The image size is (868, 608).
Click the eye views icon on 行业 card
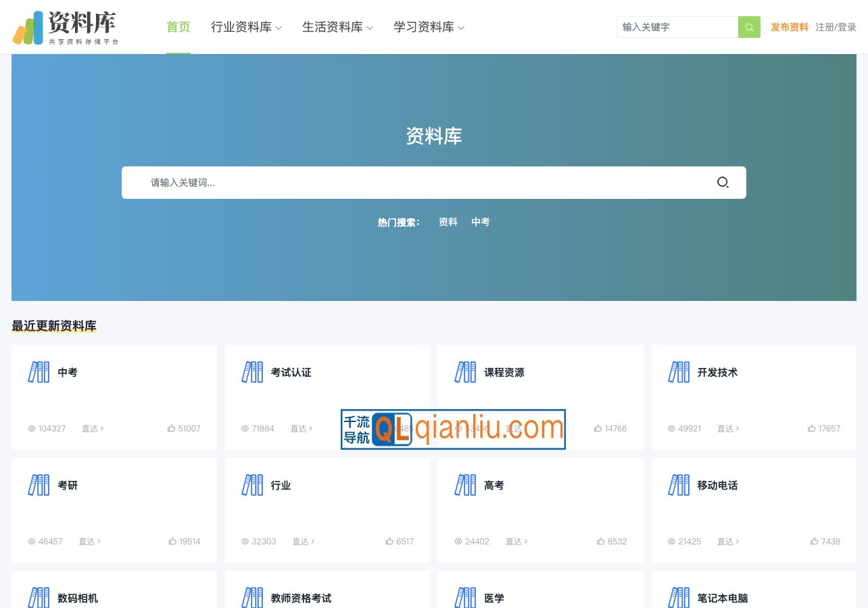245,541
